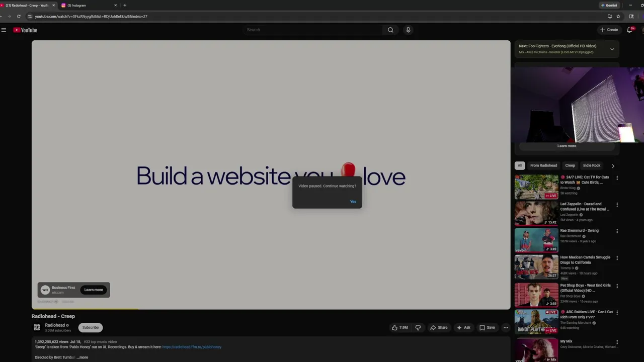The width and height of the screenshot is (644, 362).
Task: Open options menu for Rae Sremmurd video
Action: tap(617, 231)
